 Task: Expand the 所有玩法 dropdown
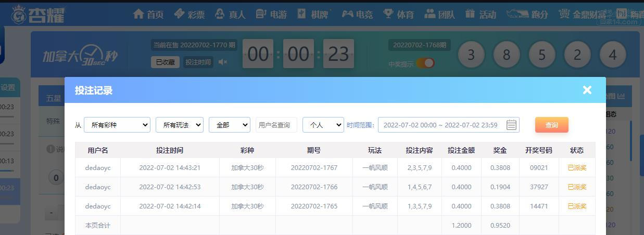coord(179,125)
